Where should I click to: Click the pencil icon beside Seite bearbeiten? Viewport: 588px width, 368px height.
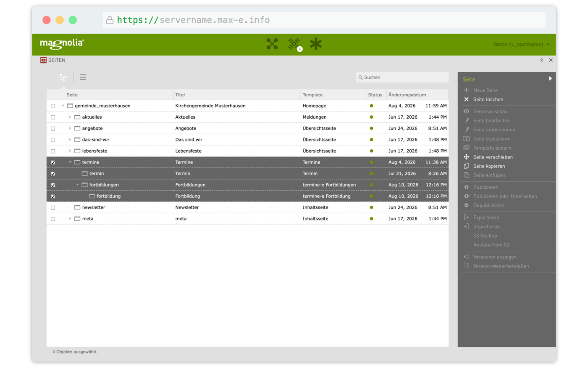click(466, 121)
